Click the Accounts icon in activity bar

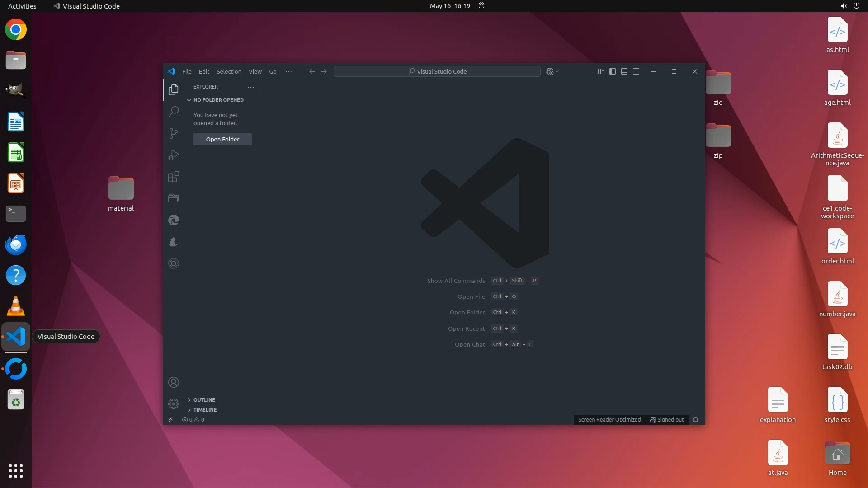[x=174, y=382]
